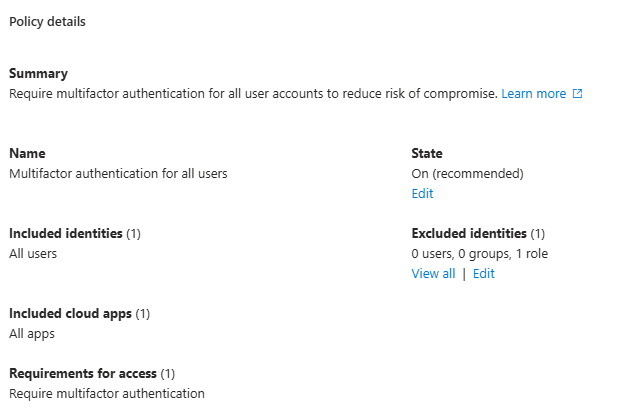This screenshot has height=412, width=632.
Task: Select the policy name 'Multifactor authentication for all users'
Action: coord(118,174)
